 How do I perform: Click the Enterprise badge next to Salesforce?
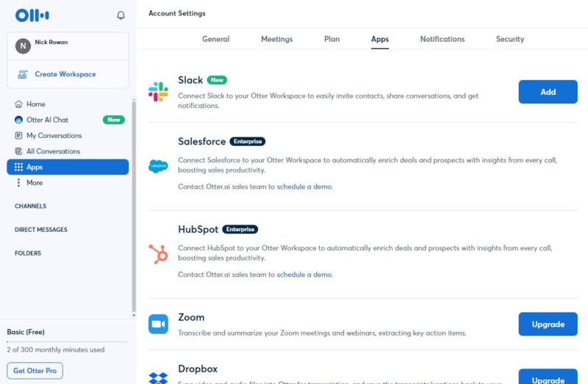[x=248, y=141]
